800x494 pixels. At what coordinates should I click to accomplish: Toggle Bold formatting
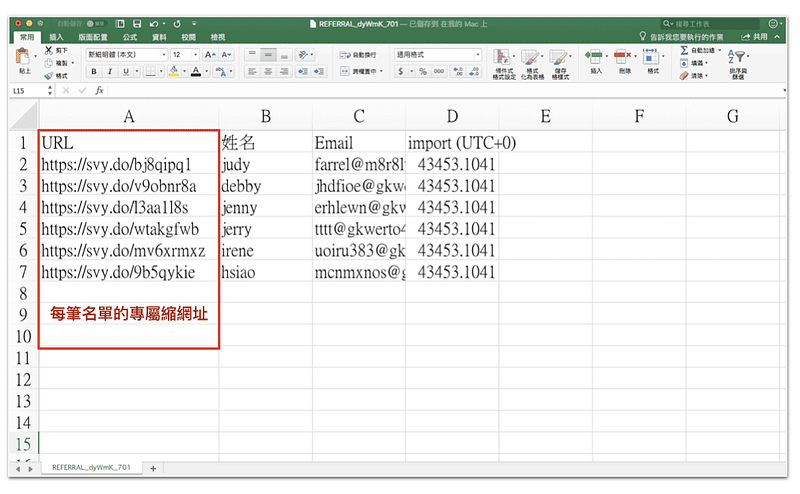[x=94, y=71]
